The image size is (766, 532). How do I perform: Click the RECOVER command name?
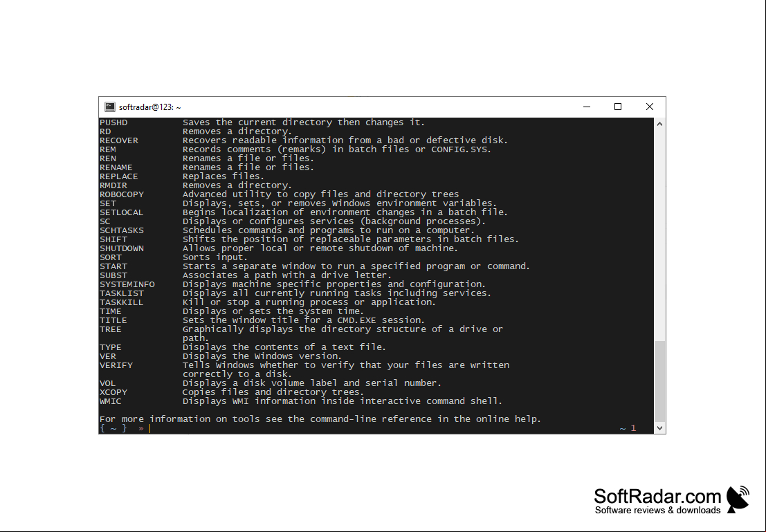(x=119, y=140)
